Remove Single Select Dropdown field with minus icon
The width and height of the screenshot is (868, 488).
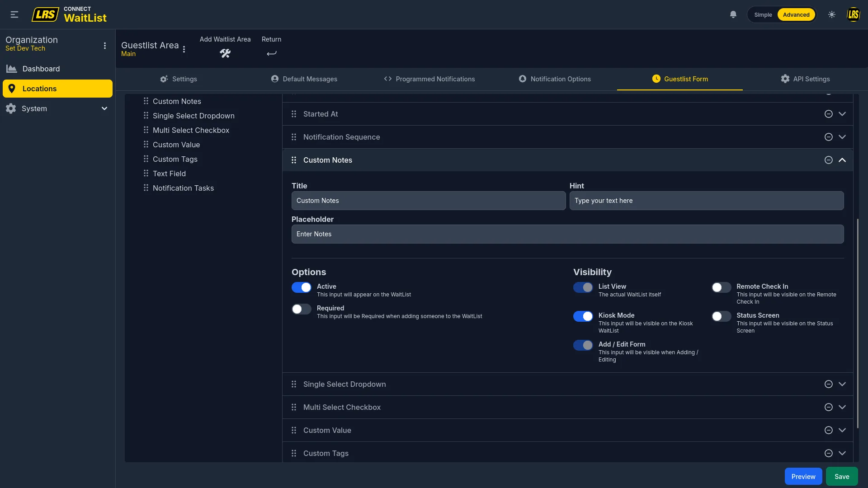click(828, 384)
